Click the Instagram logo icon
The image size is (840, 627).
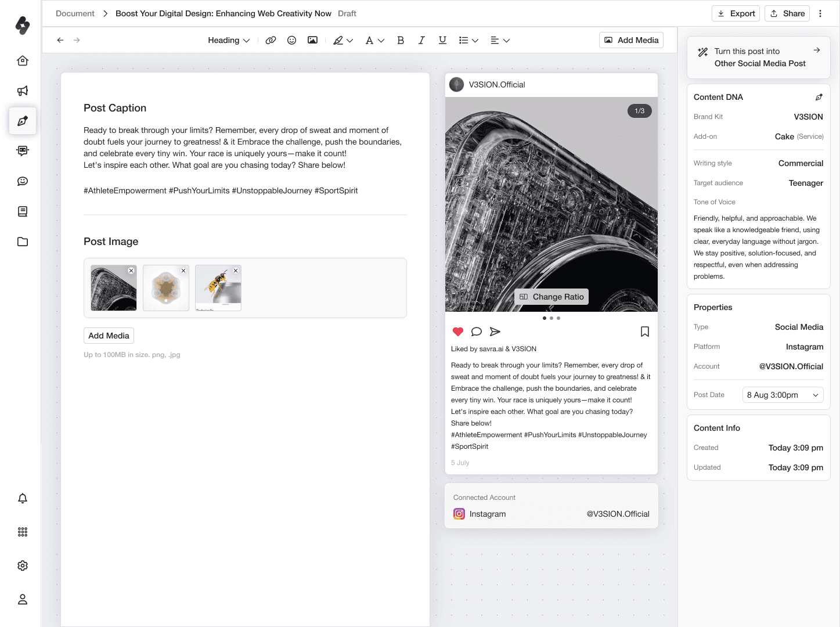(x=459, y=514)
